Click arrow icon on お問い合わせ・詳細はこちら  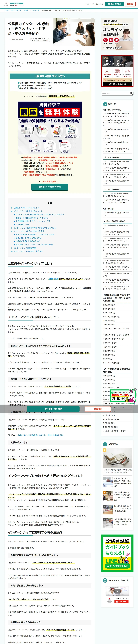131,84
